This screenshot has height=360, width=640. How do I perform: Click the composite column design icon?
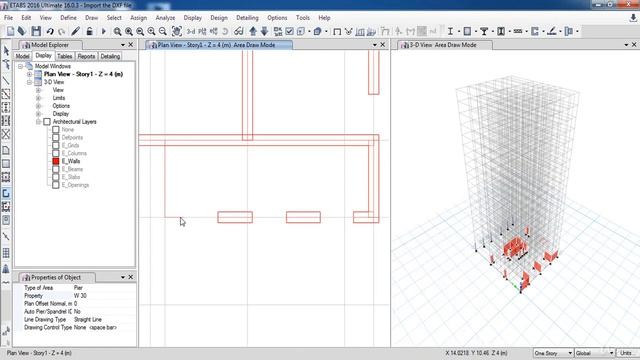point(501,31)
